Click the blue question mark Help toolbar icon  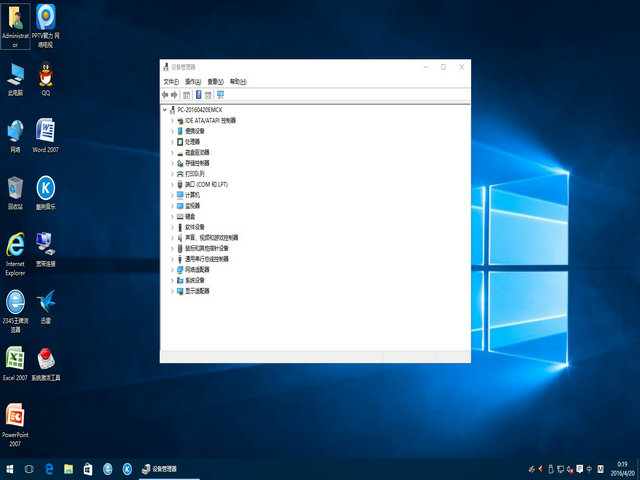(198, 95)
